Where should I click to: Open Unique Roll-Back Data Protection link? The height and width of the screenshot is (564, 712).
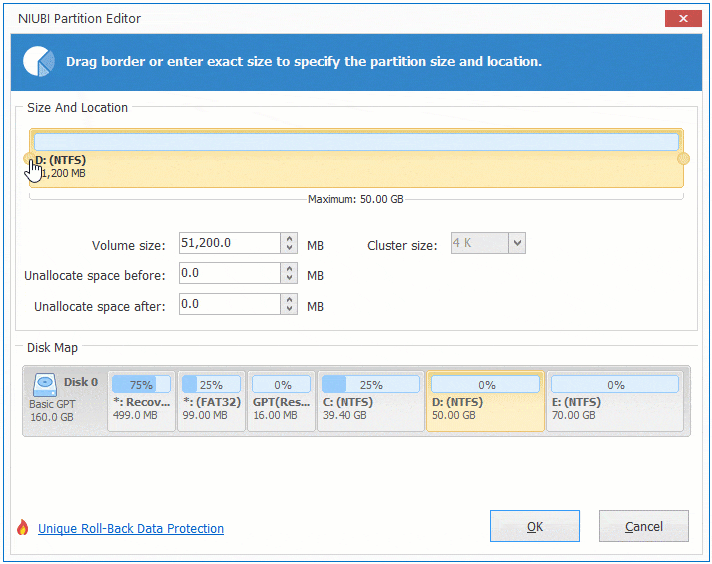[x=131, y=529]
